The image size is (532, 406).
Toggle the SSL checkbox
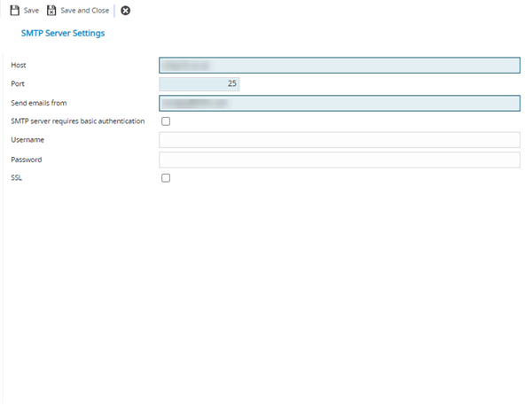point(166,178)
